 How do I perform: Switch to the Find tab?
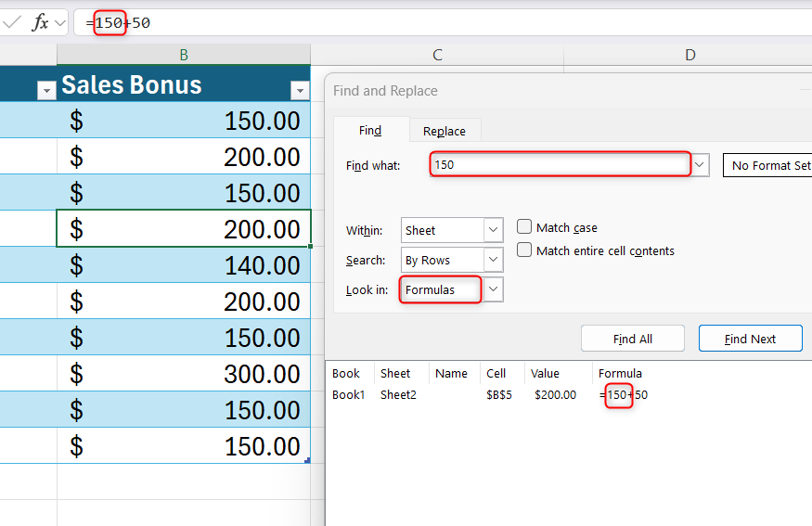pos(370,131)
